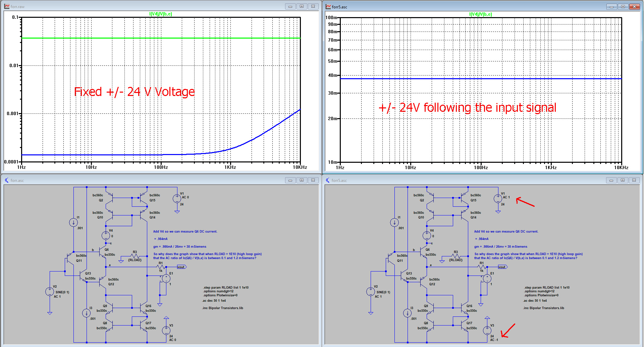
Task: Select transistor Q6 bc550c in forr5.asc schematic
Action: (424, 252)
